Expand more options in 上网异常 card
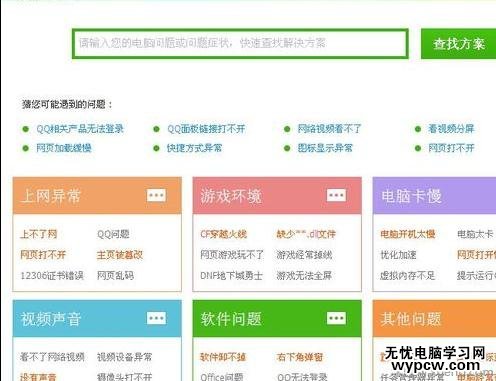 [156, 195]
